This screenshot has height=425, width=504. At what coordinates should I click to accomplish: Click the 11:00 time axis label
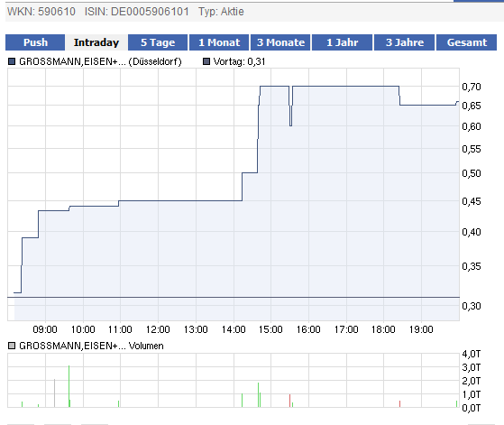(120, 329)
